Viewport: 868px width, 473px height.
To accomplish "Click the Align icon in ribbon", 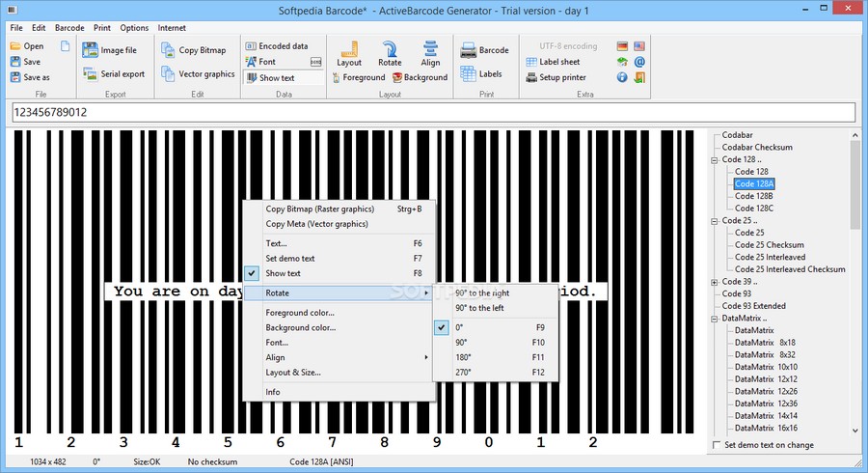I will tap(430, 51).
